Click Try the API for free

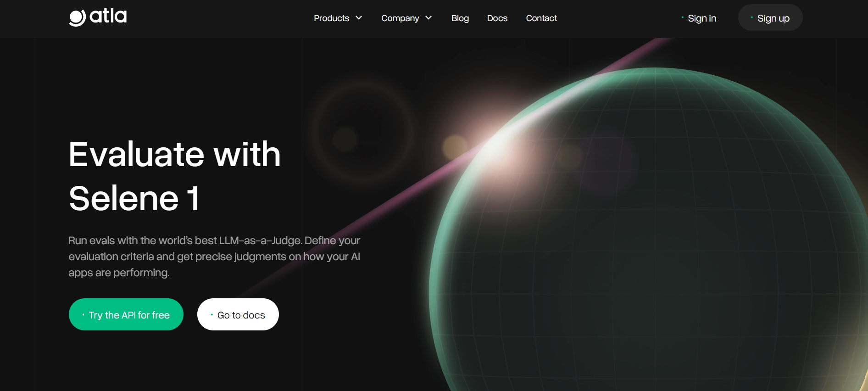click(x=126, y=314)
